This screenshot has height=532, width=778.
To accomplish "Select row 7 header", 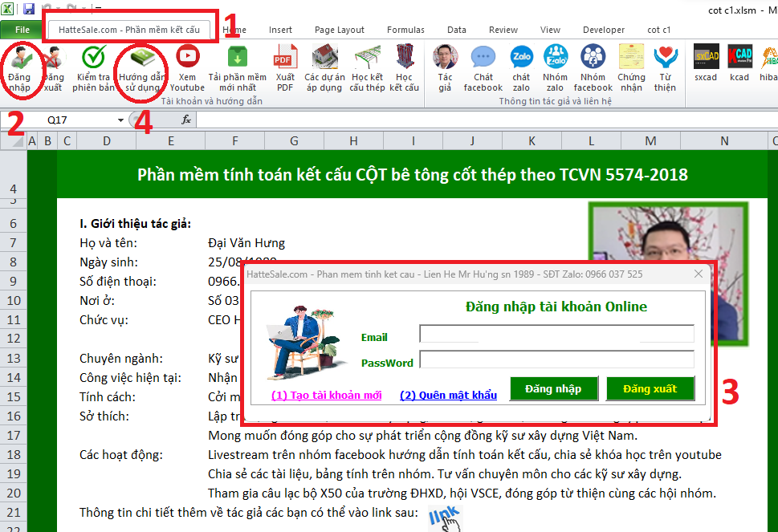I will pyautogui.click(x=14, y=242).
